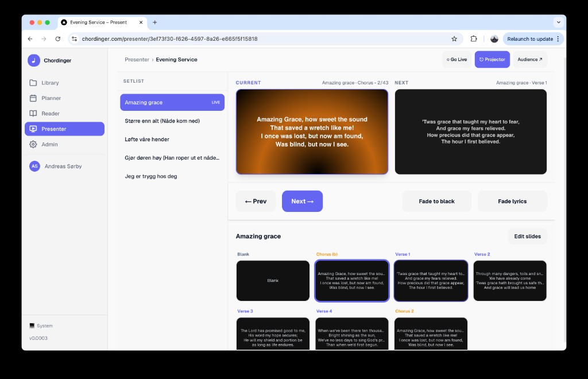Expand the browser tab list chevron
The image size is (588, 379).
(x=558, y=22)
